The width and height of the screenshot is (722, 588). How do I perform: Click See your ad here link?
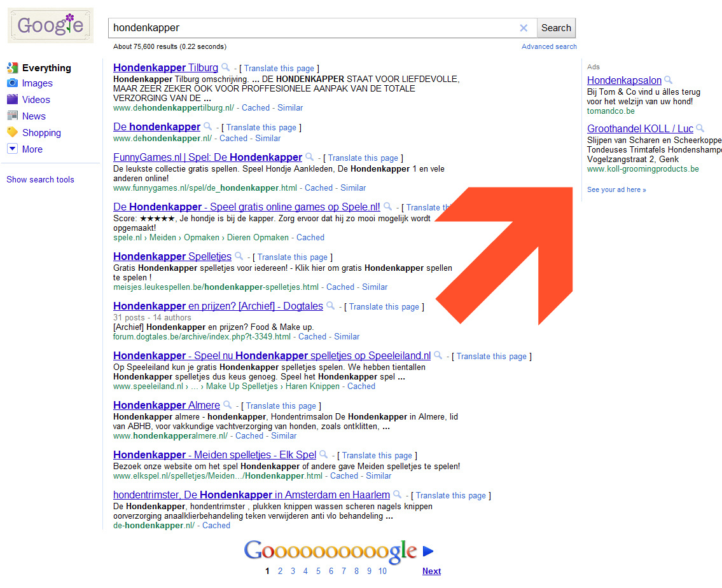point(616,189)
